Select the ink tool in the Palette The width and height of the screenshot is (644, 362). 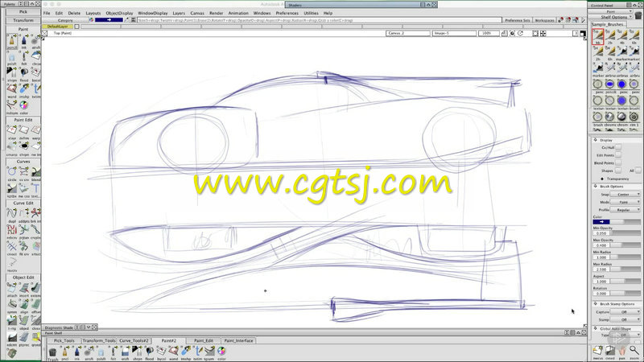(24, 41)
